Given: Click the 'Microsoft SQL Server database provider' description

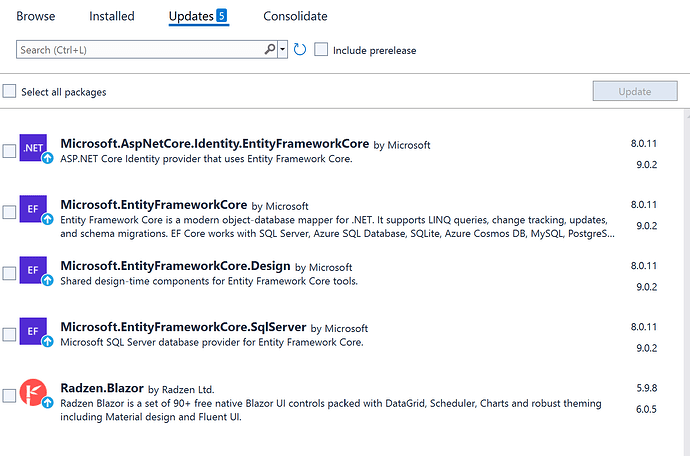Looking at the screenshot, I should tap(212, 342).
